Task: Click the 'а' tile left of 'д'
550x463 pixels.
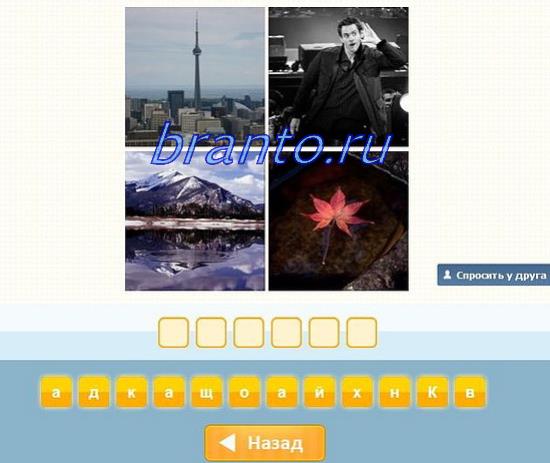Action: coord(56,392)
